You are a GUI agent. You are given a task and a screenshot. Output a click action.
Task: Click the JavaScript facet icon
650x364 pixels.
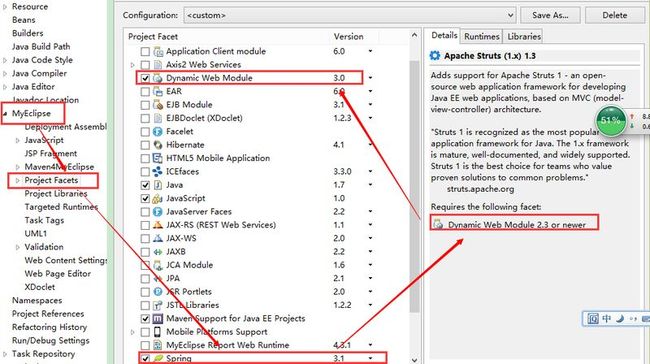click(158, 198)
